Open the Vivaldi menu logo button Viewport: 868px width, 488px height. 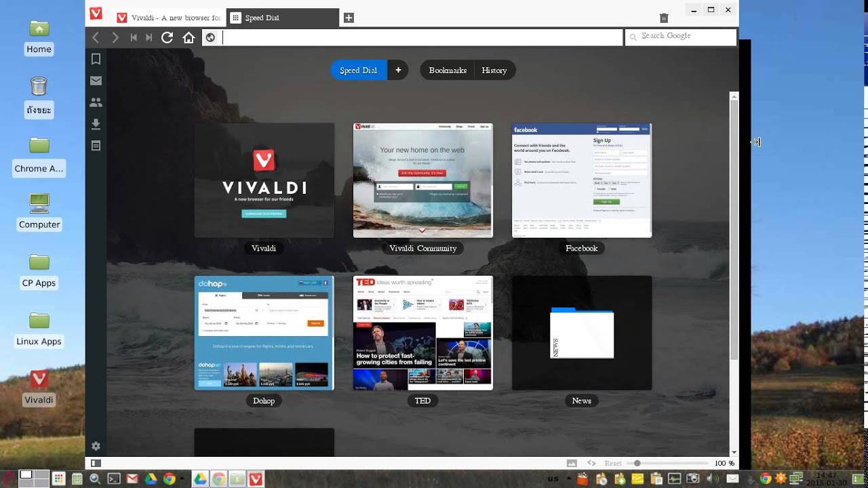coord(96,14)
